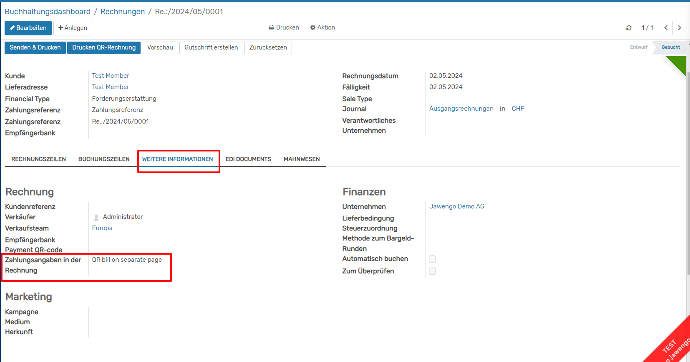Open Buchhaltungsdashboard breadcrumb link

(x=48, y=11)
